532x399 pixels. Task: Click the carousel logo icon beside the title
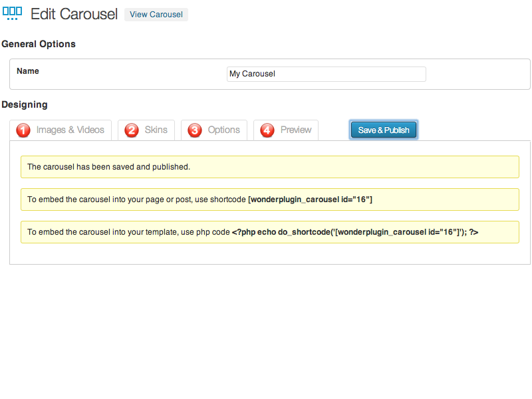coord(12,13)
